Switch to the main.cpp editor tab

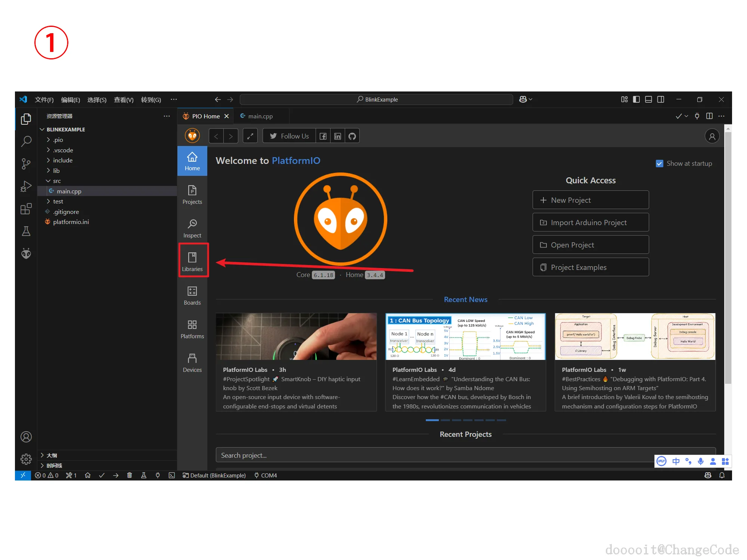[260, 116]
